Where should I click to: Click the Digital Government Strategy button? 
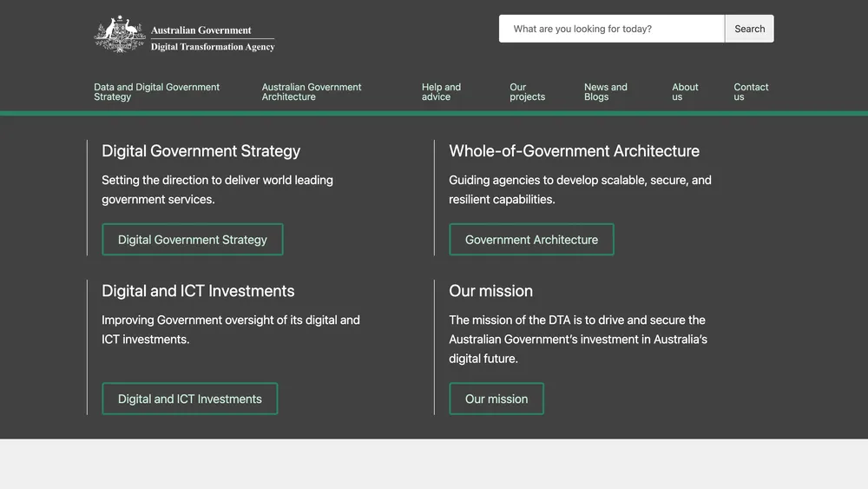193,240
